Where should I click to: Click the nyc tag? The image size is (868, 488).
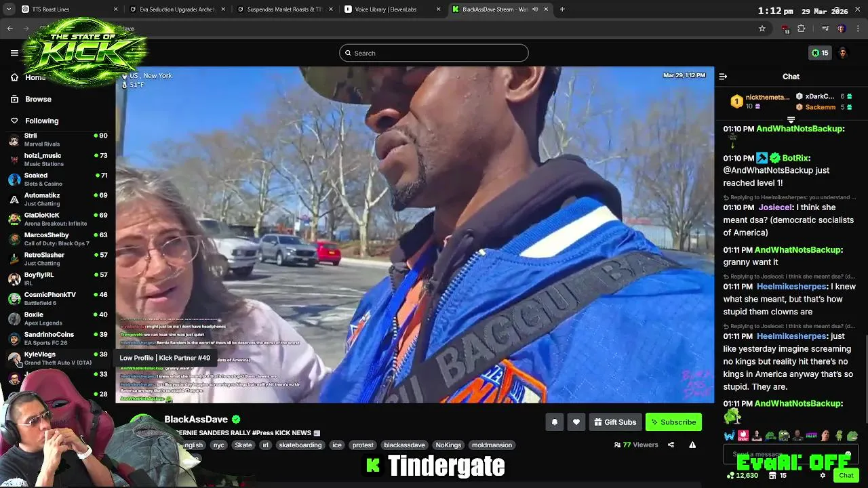click(218, 445)
